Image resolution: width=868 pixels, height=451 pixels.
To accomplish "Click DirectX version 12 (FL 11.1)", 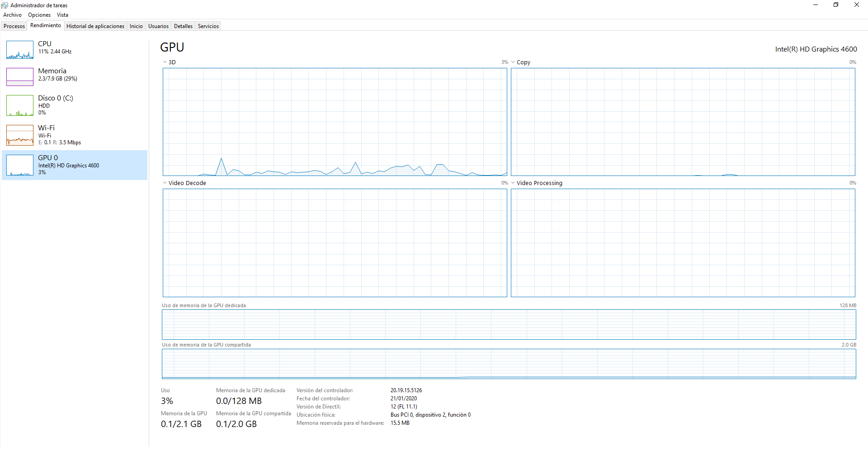I will point(404,407).
